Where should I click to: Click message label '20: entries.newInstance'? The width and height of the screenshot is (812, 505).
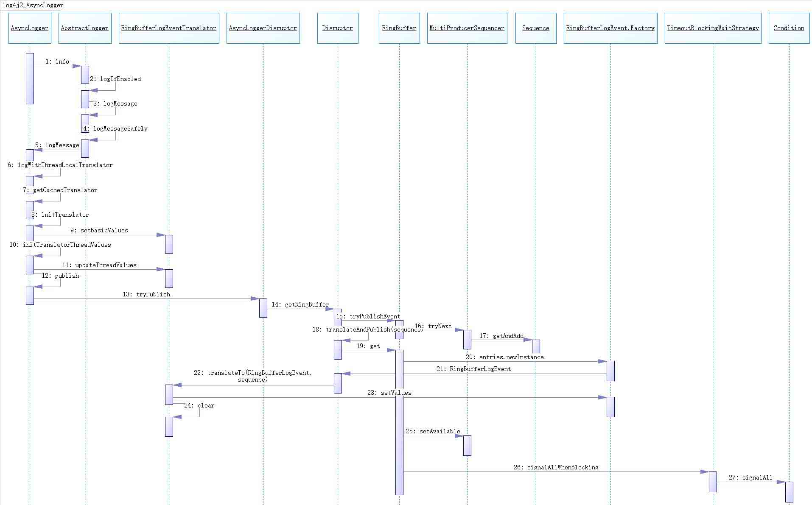pyautogui.click(x=505, y=357)
